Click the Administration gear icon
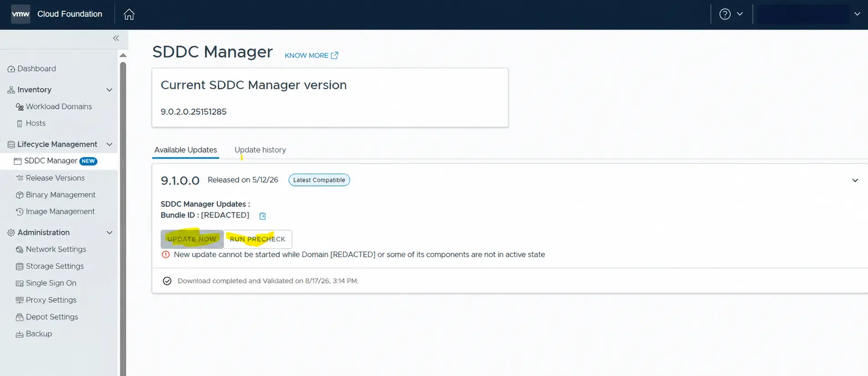Viewport: 868px width, 376px height. 11,233
